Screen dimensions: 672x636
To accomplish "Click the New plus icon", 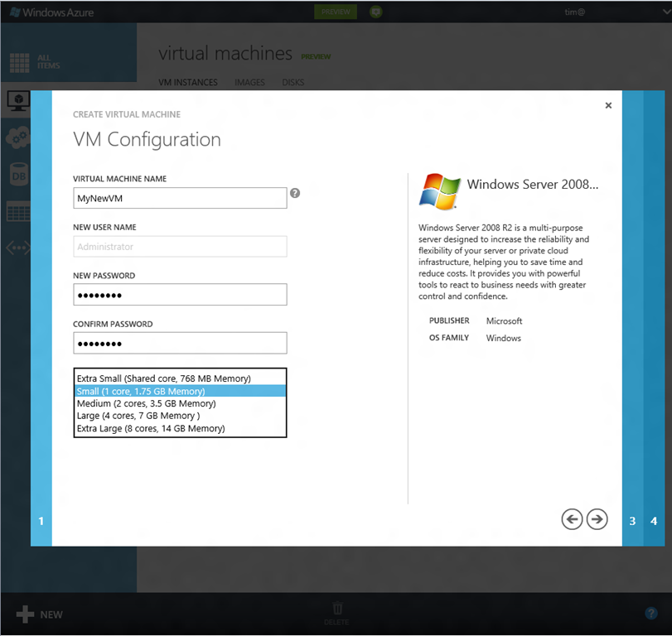I will (25, 614).
